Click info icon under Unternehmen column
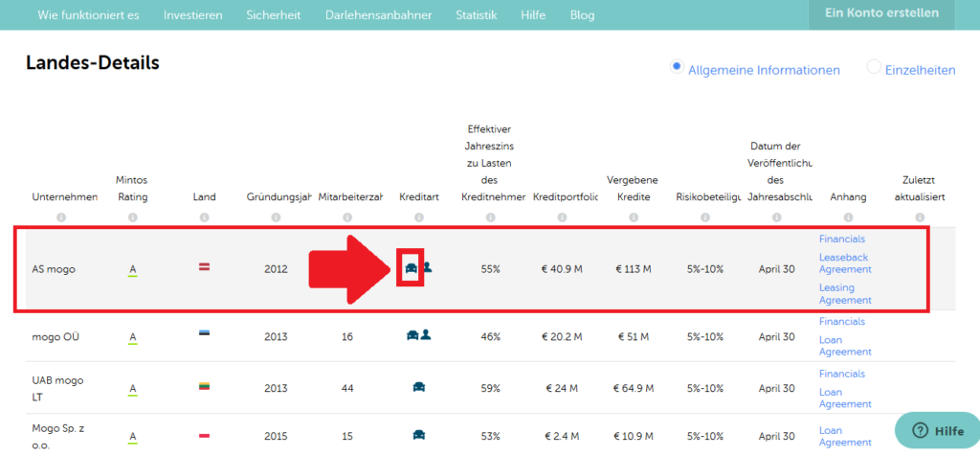The height and width of the screenshot is (456, 980). tap(61, 217)
